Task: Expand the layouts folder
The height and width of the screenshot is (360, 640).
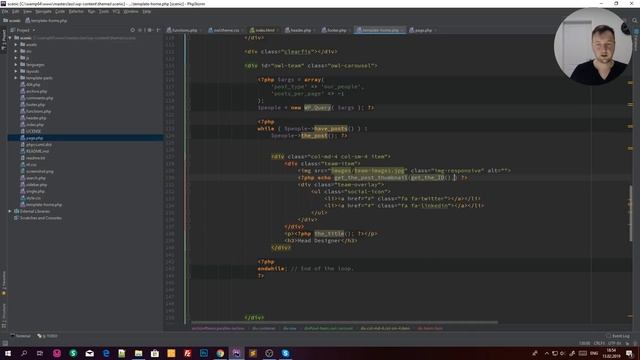Action: 16,71
